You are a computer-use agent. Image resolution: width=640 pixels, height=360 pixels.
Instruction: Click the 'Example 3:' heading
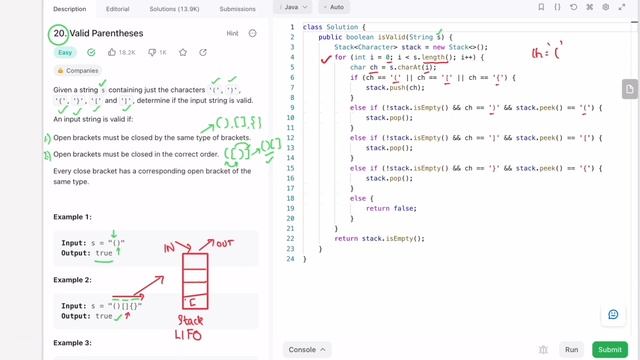pyautogui.click(x=72, y=342)
